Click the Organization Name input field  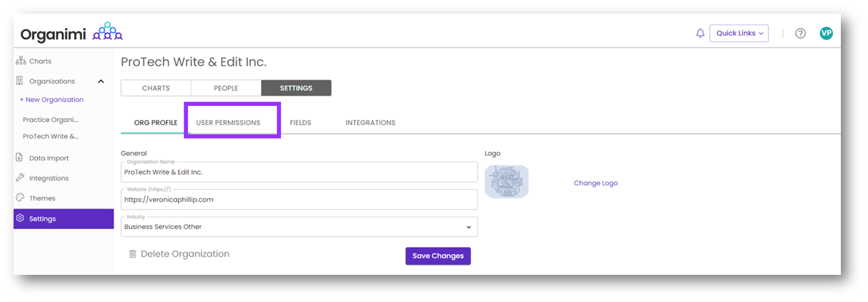[x=299, y=173]
